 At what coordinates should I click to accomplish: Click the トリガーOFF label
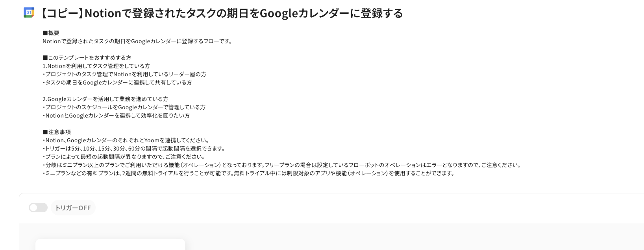pos(73,208)
